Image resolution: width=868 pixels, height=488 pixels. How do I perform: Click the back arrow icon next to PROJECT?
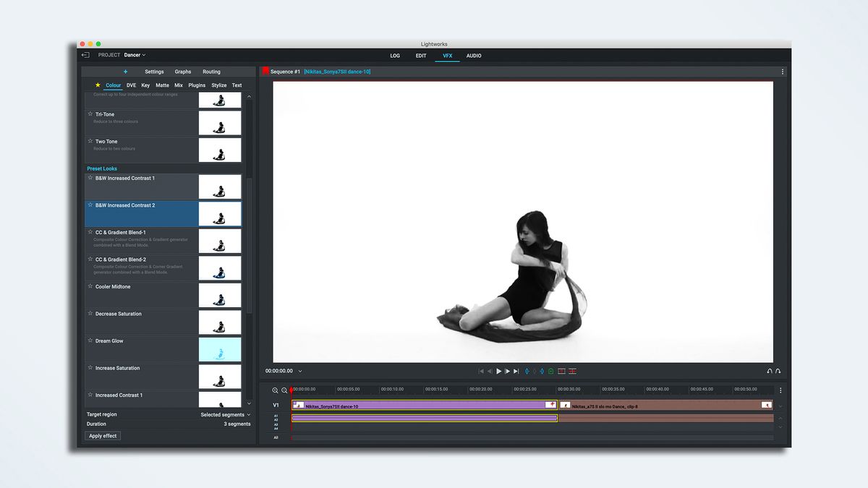click(x=85, y=54)
